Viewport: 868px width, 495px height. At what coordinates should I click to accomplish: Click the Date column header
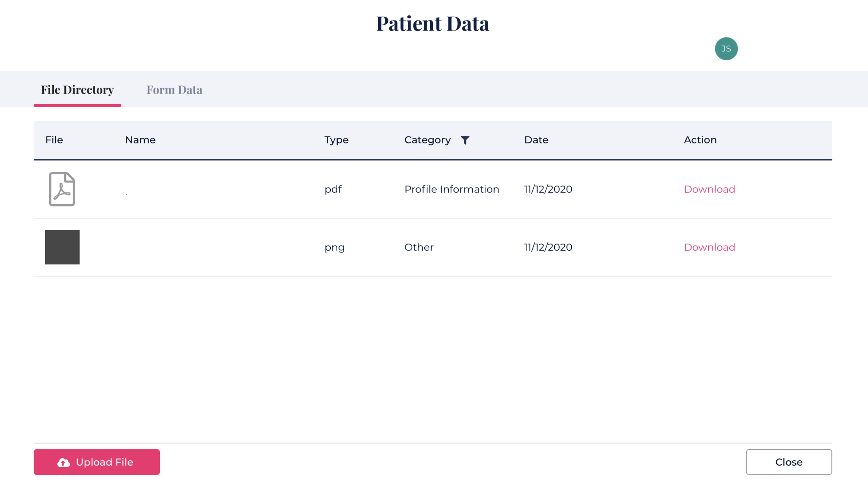tap(536, 140)
